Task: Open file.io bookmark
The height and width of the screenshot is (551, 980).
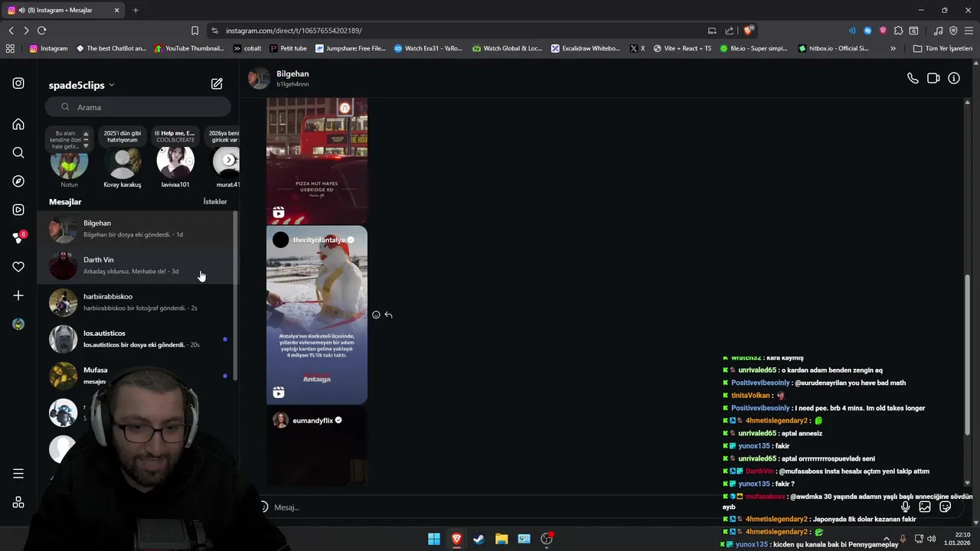Action: [753, 48]
